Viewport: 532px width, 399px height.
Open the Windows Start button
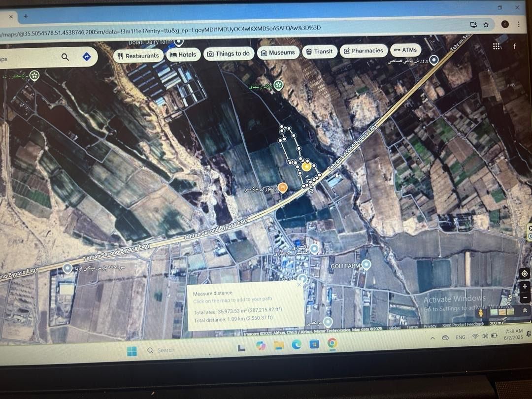click(x=132, y=351)
